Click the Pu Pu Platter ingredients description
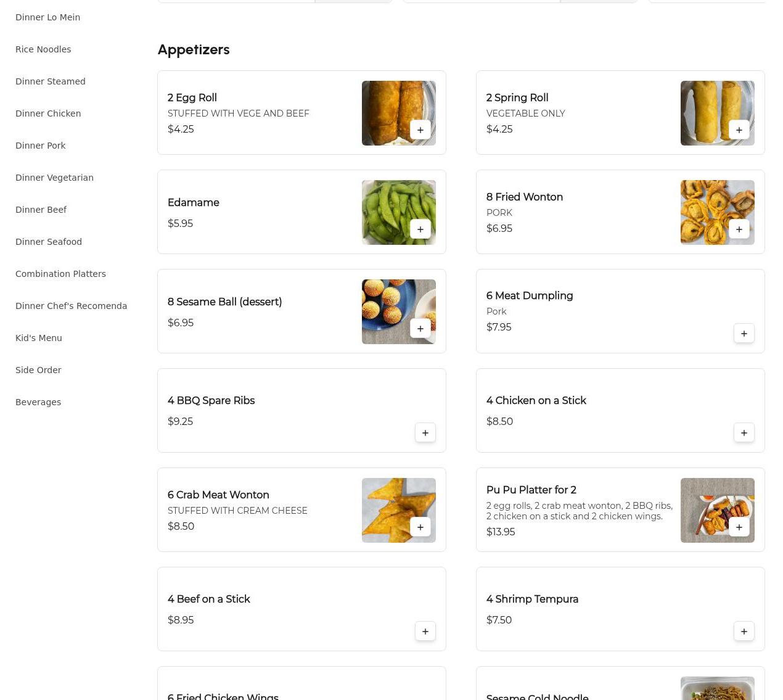The image size is (783, 700). pos(580,511)
